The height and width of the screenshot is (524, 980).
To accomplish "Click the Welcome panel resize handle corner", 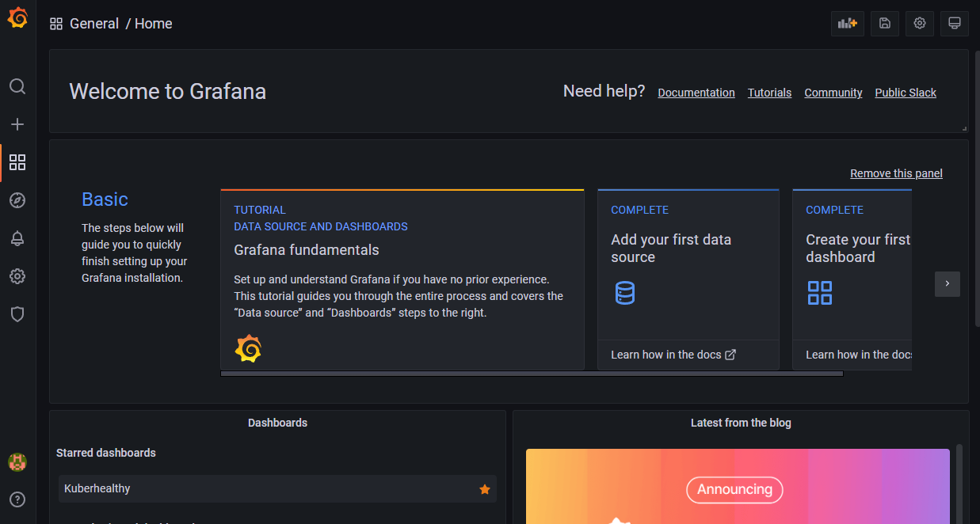I will (964, 128).
